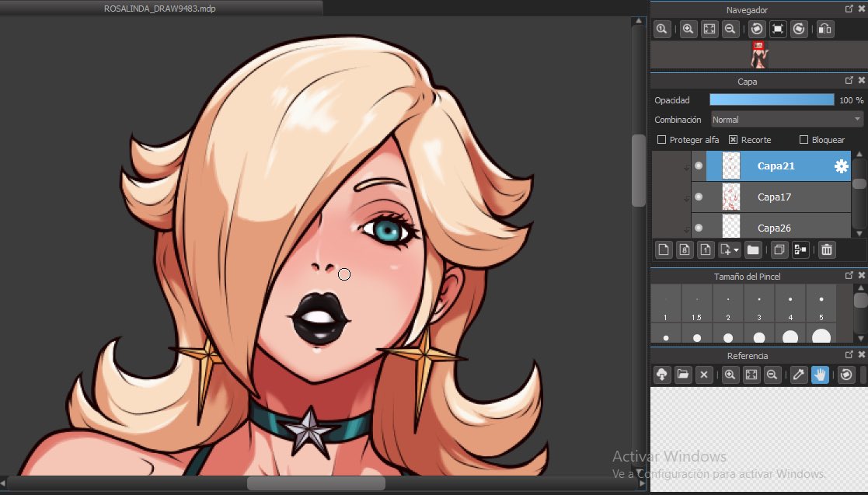Undock the Capa panel

(849, 80)
